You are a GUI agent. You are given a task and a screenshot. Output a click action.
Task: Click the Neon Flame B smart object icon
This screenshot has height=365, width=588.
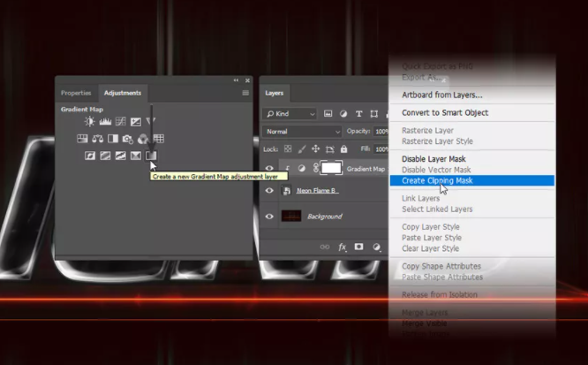(x=287, y=191)
